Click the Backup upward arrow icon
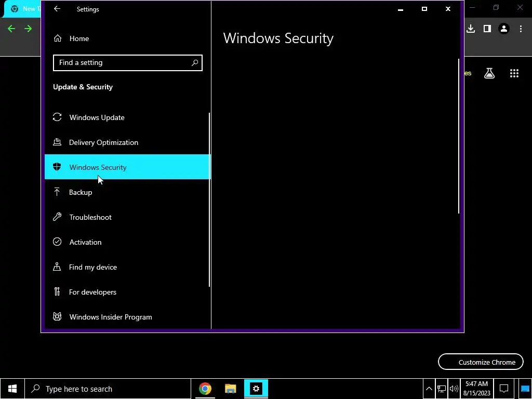Image resolution: width=532 pixels, height=399 pixels. coord(57,192)
